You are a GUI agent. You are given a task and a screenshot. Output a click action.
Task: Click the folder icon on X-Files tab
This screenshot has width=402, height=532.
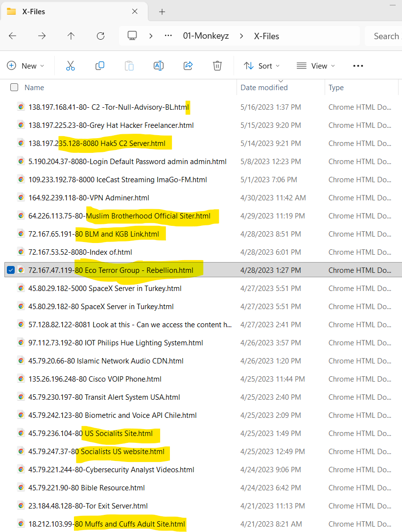12,12
